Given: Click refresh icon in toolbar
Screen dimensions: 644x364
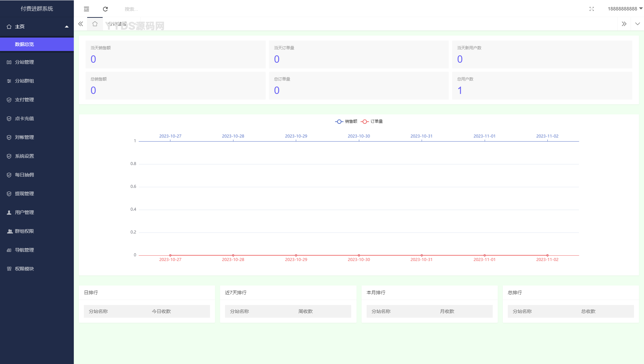Looking at the screenshot, I should pyautogui.click(x=106, y=9).
